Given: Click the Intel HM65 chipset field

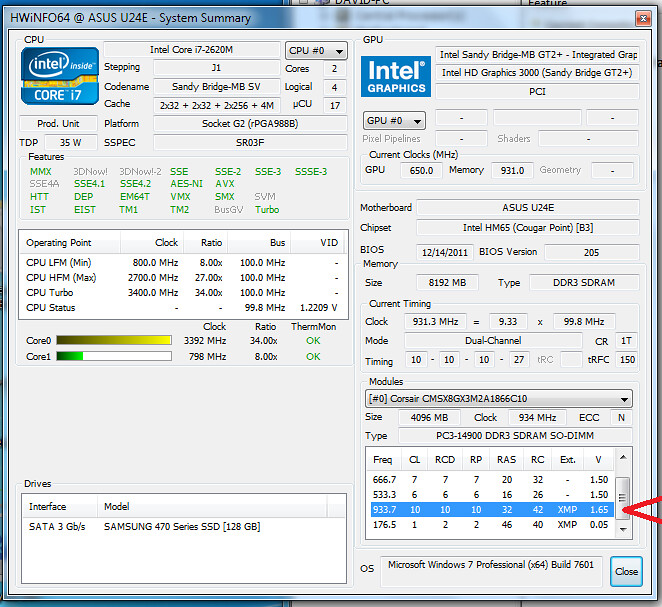Looking at the screenshot, I should point(528,228).
